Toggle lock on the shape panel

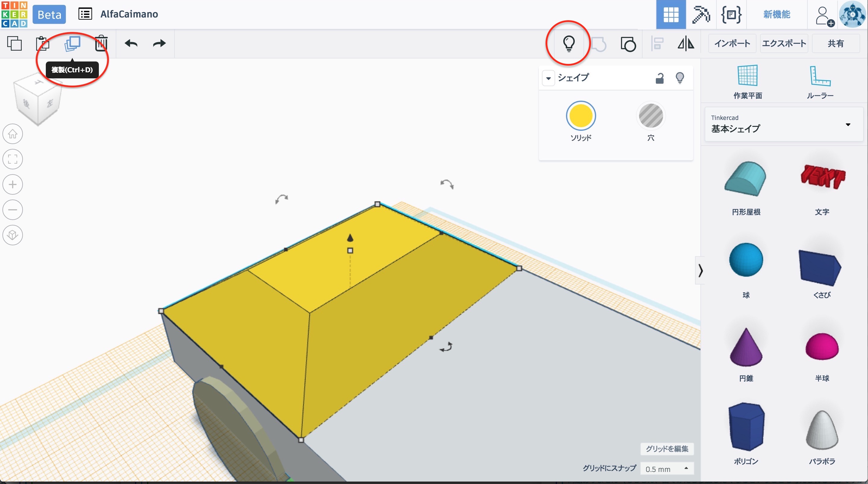[659, 78]
